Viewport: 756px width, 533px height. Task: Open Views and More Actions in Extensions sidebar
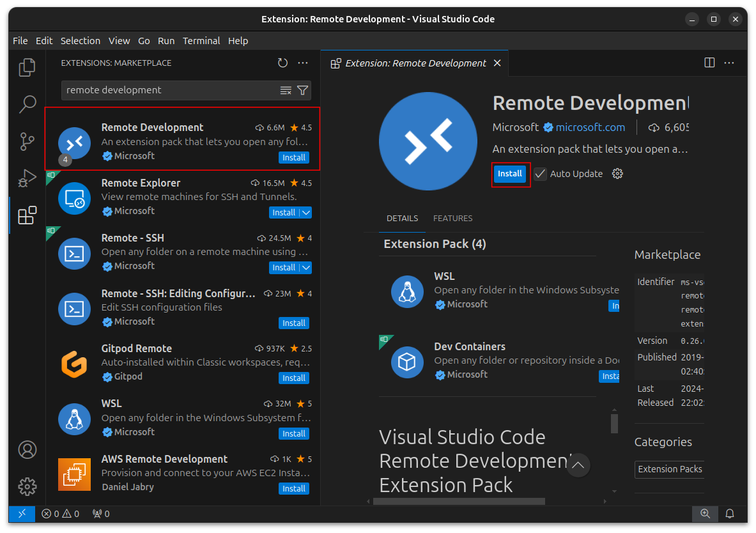303,63
